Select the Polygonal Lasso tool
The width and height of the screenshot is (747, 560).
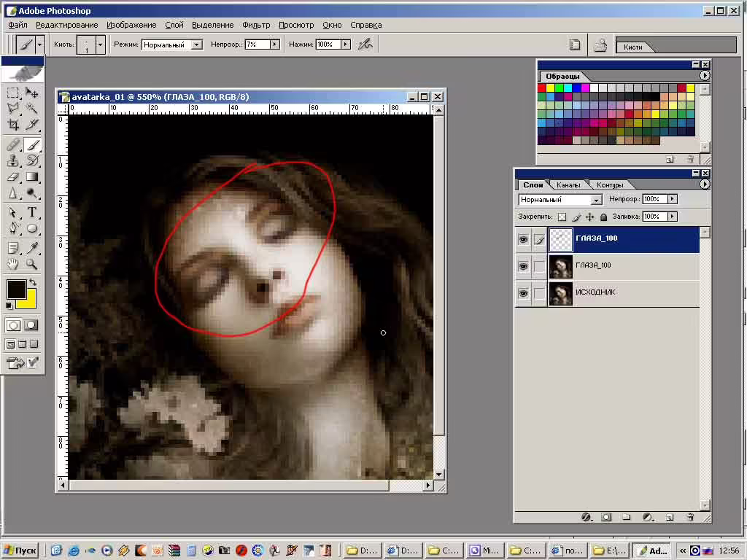(x=13, y=109)
